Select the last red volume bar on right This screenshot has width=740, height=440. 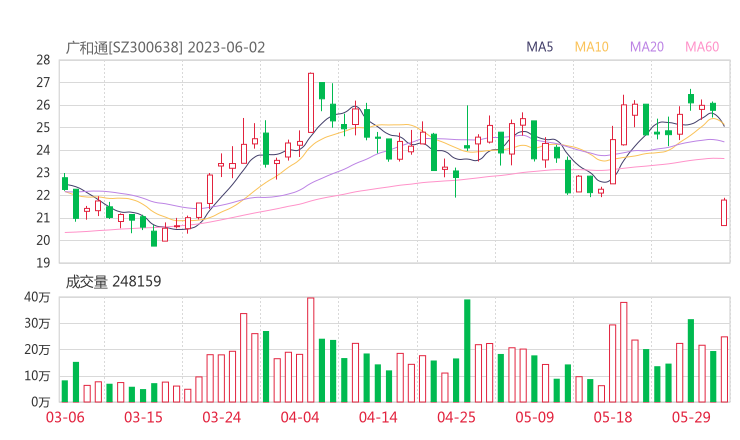coord(724,369)
